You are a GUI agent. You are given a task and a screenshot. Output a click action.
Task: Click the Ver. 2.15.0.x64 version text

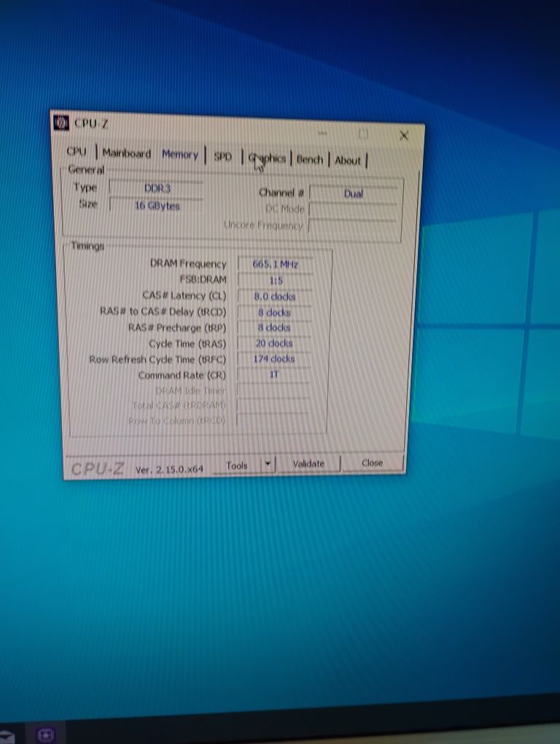[169, 470]
